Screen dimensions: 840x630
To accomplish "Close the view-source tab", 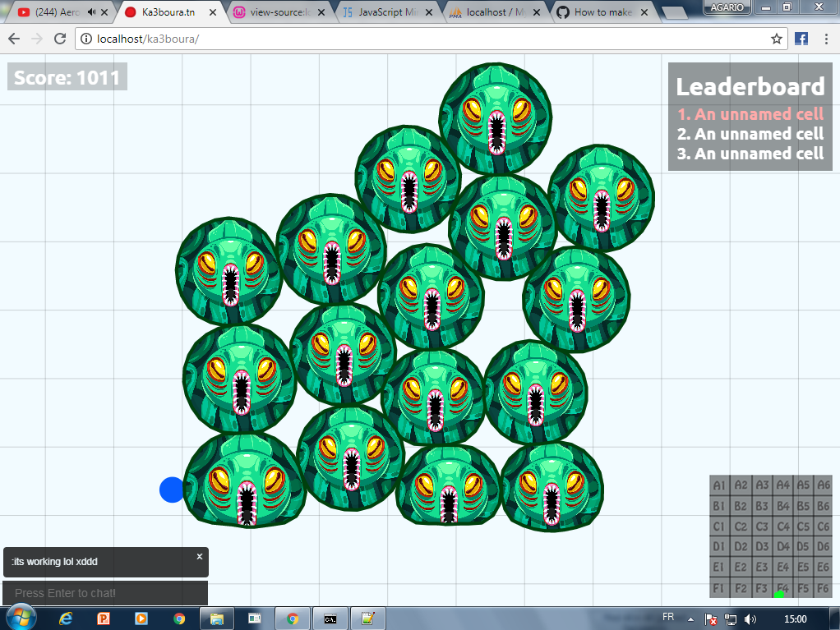I will pyautogui.click(x=321, y=12).
